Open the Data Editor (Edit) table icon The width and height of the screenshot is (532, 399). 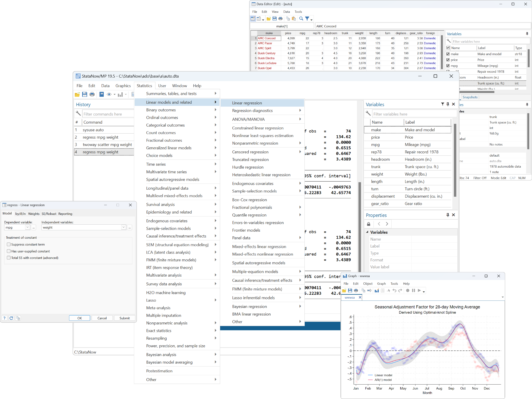[x=253, y=18]
